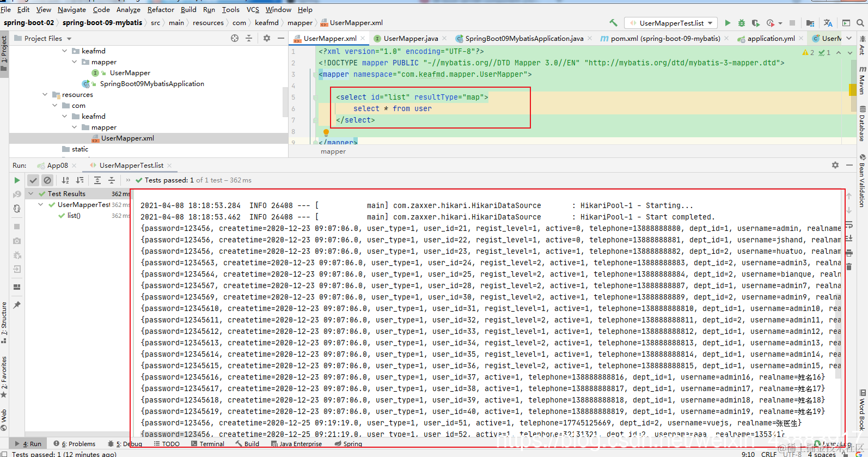This screenshot has height=457, width=868.
Task: Hide the Project tool window
Action: coord(281,38)
